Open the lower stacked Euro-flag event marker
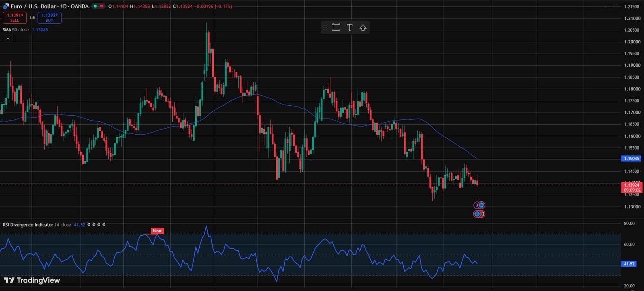The width and height of the screenshot is (644, 291). (479, 214)
